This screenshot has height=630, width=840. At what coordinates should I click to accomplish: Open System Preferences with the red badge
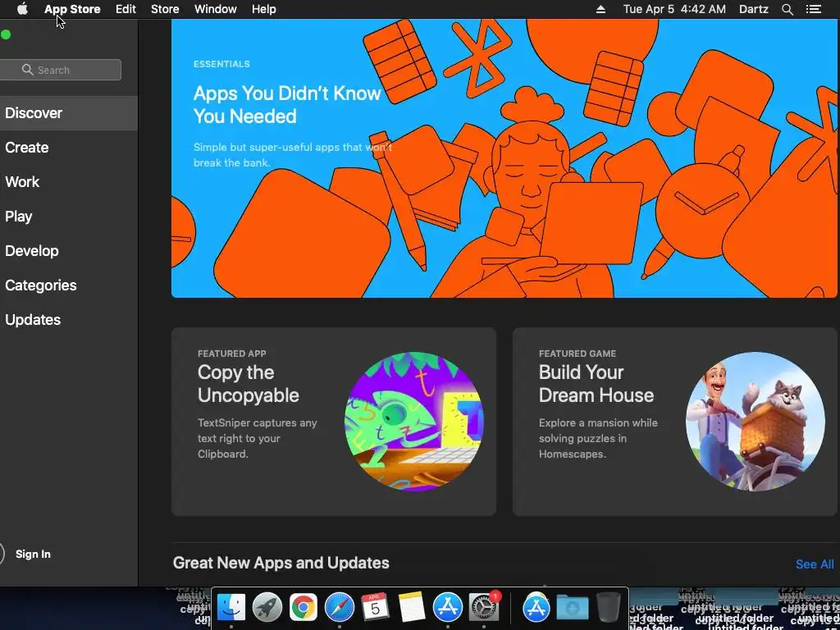484,607
